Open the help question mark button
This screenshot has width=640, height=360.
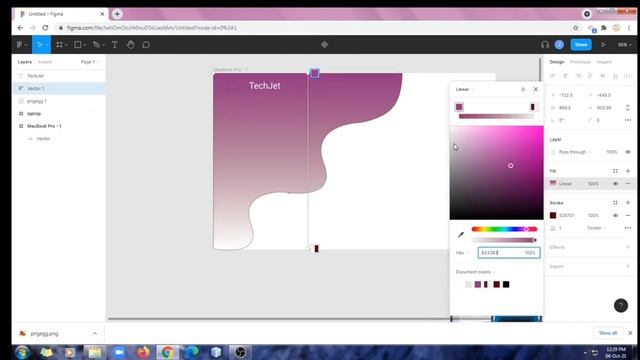[x=620, y=305]
